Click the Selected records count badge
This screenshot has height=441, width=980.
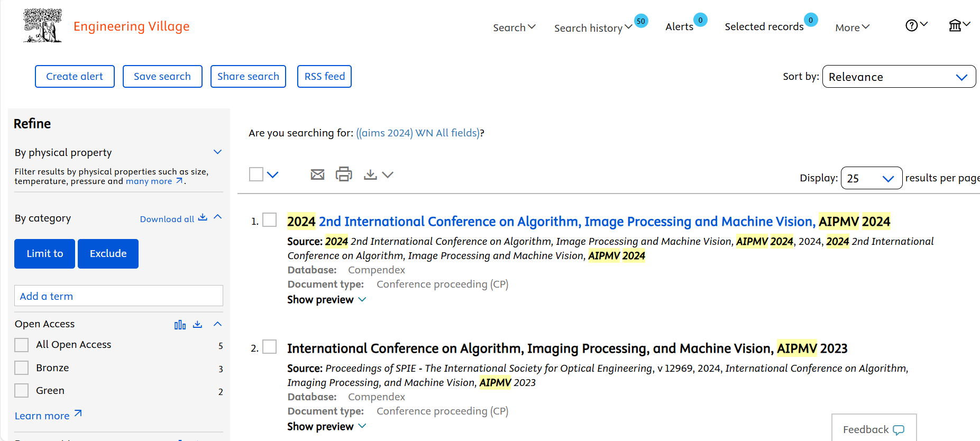(811, 20)
